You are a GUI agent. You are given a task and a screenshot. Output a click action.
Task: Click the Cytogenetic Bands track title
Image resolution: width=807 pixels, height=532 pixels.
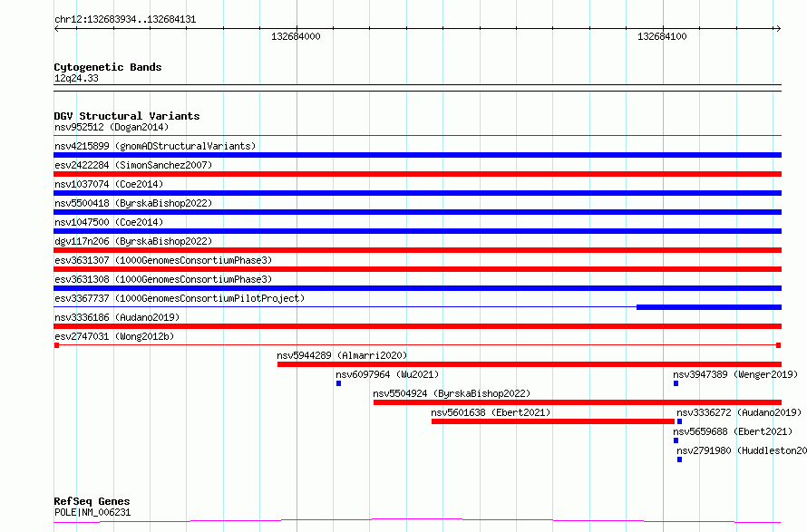click(x=108, y=67)
